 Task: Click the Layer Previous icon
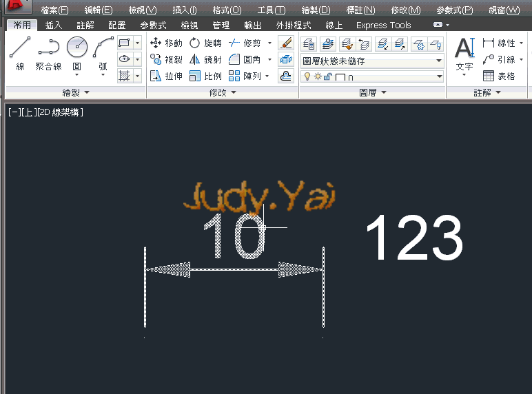click(364, 44)
